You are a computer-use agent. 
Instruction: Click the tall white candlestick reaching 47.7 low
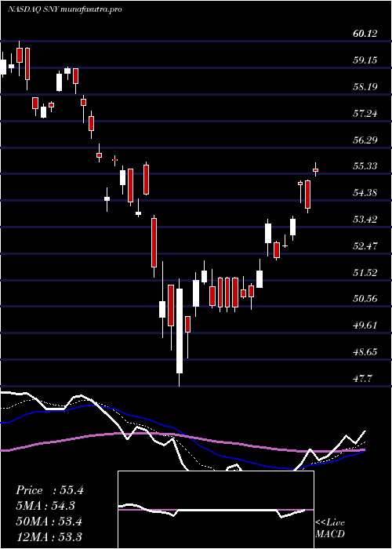click(180, 333)
